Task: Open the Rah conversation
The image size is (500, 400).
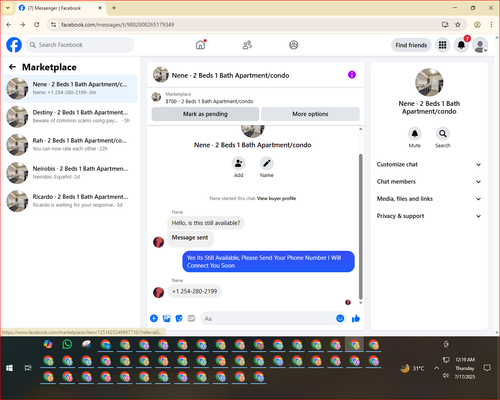Action: [x=70, y=144]
